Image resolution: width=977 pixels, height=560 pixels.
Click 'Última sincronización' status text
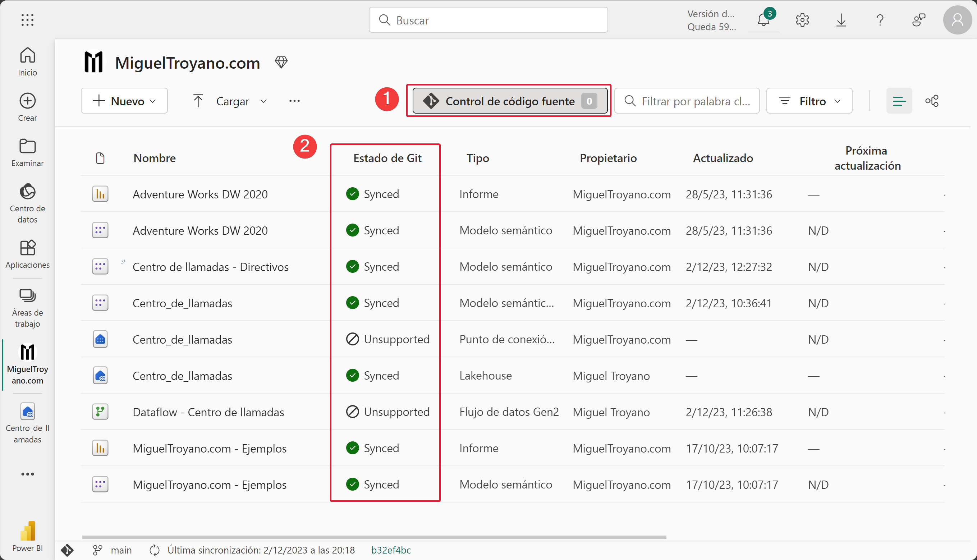coord(261,550)
